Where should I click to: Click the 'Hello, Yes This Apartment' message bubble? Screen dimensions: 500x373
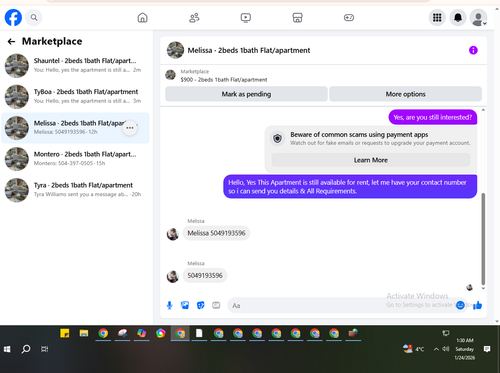point(350,187)
